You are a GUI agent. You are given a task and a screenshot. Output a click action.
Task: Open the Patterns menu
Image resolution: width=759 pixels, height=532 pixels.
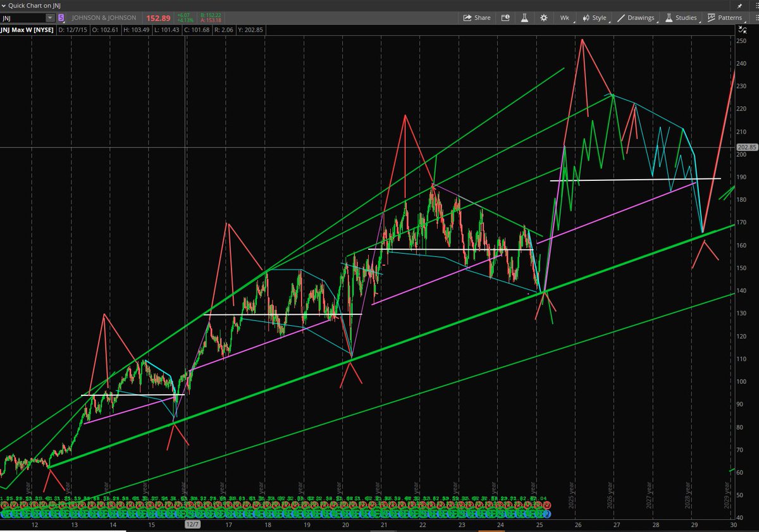(725, 18)
